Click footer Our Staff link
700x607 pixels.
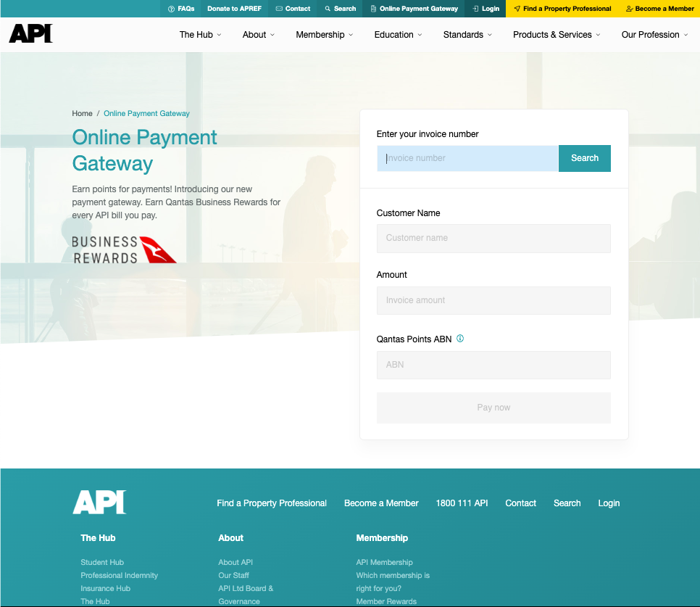click(233, 575)
